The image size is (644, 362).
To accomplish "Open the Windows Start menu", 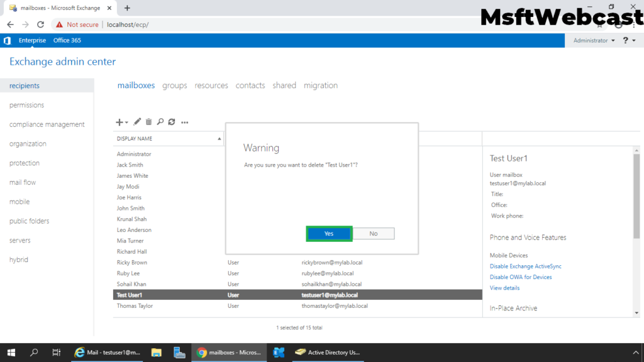I will (11, 353).
